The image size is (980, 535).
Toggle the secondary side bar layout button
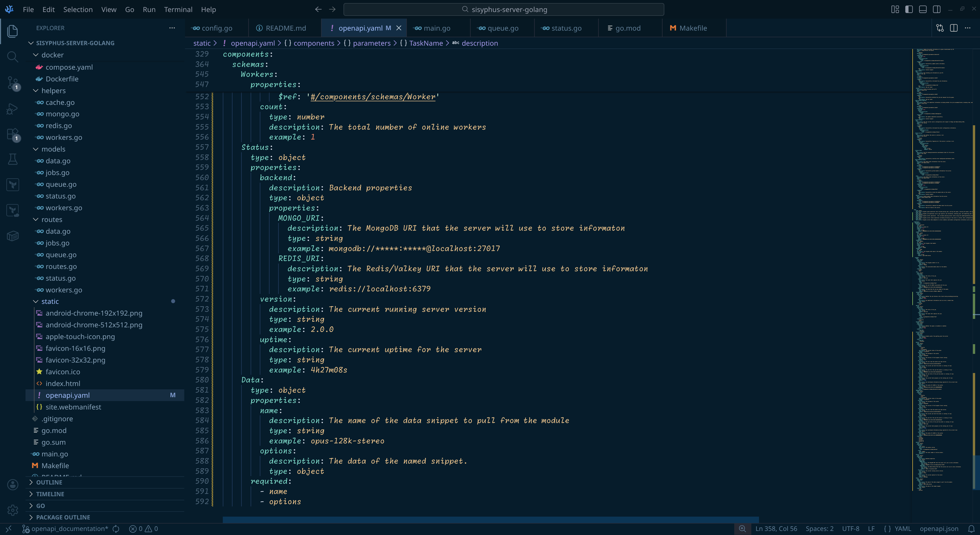pos(936,9)
